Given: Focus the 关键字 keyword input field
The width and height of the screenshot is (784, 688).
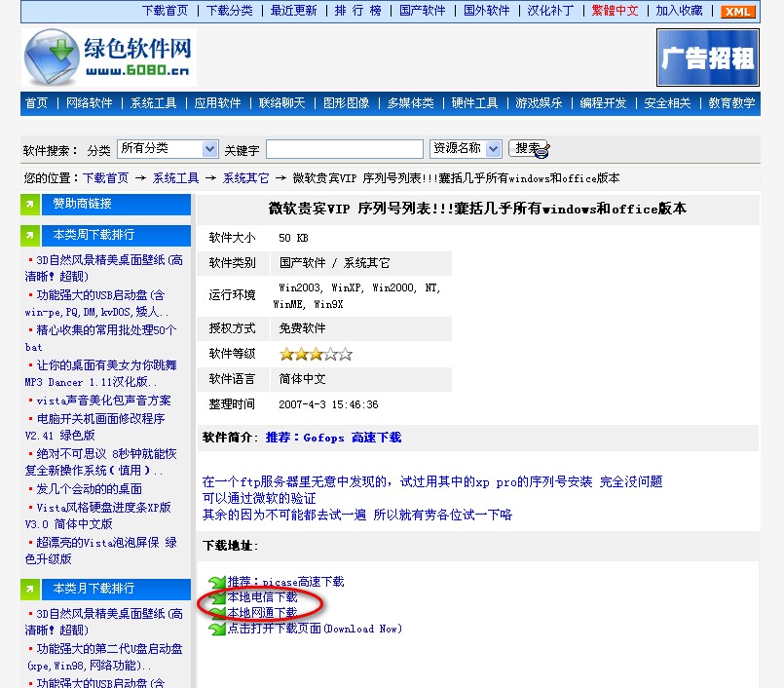Looking at the screenshot, I should pyautogui.click(x=345, y=149).
